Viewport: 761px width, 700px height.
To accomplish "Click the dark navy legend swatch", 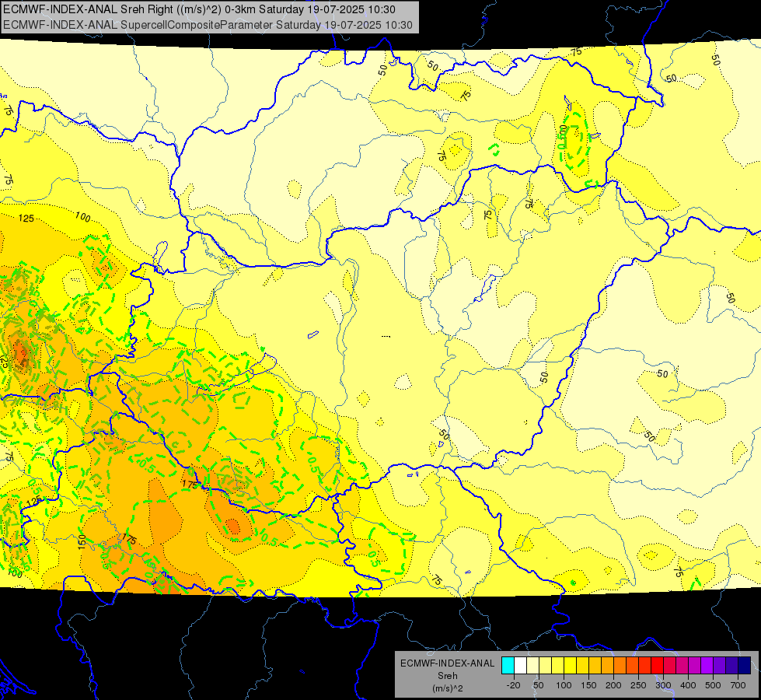I will click(745, 665).
